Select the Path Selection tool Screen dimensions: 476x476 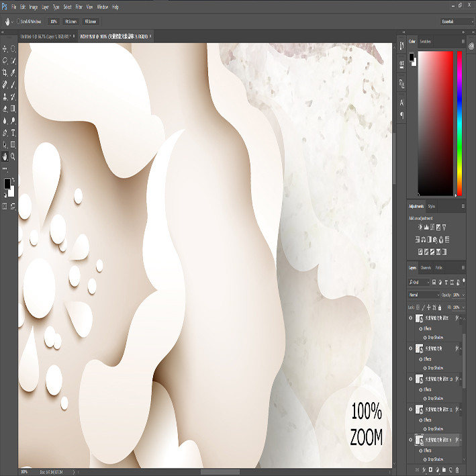[5, 144]
